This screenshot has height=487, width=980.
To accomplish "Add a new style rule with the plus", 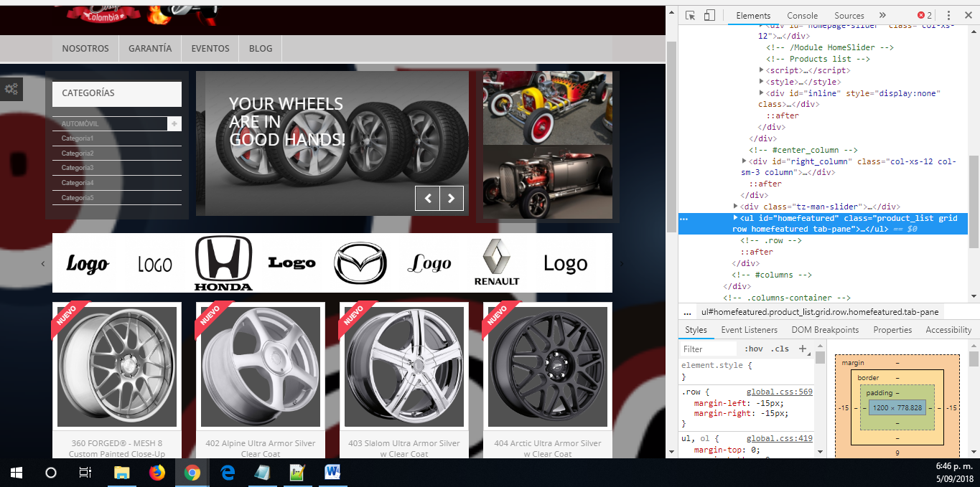I will coord(802,349).
